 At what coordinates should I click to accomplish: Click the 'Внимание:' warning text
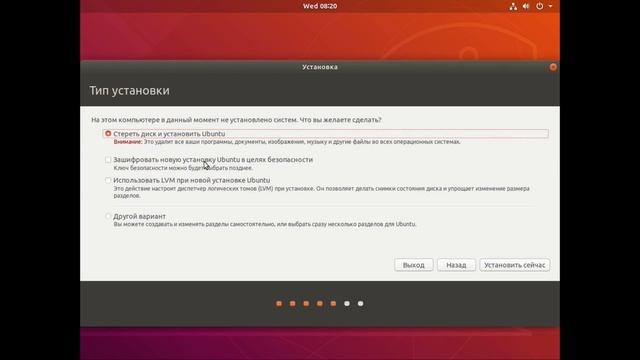click(x=128, y=142)
